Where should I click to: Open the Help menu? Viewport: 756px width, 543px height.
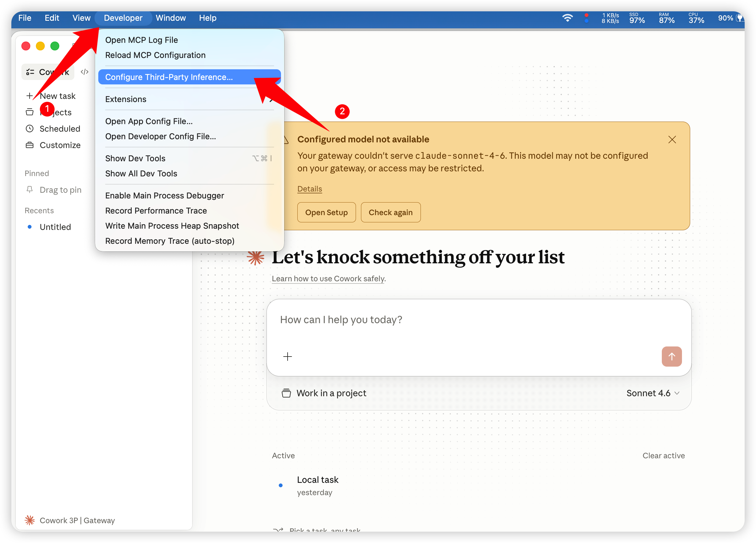click(x=208, y=18)
